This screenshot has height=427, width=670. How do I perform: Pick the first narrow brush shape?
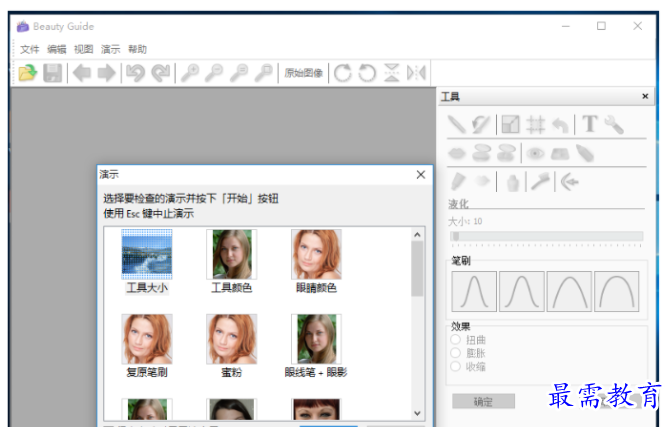click(x=474, y=291)
